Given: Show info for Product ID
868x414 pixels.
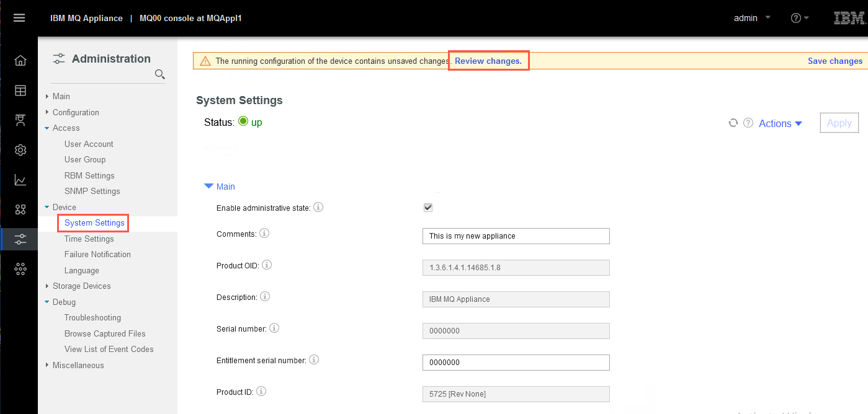Looking at the screenshot, I should point(261,391).
